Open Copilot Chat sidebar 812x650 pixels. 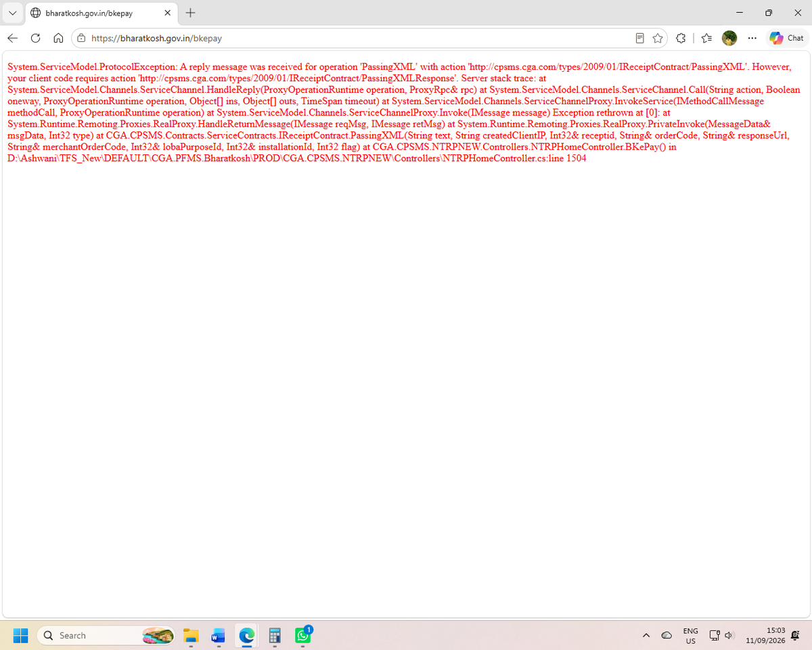787,39
